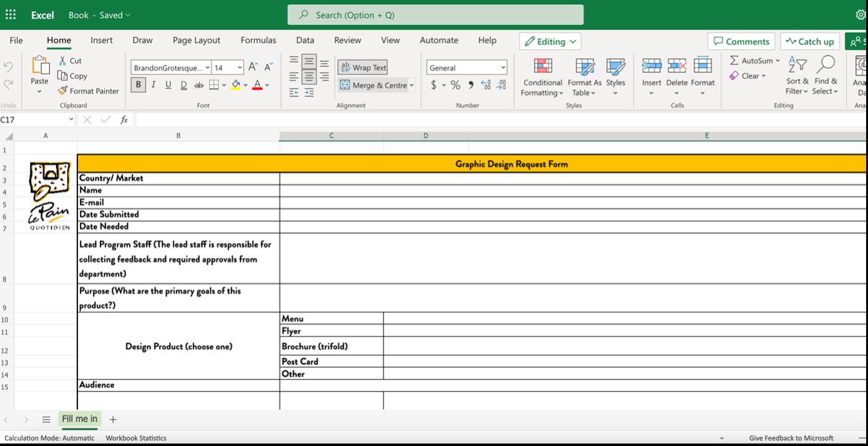Toggle middle vertical alignment
This screenshot has width=868, height=446.
(x=308, y=61)
